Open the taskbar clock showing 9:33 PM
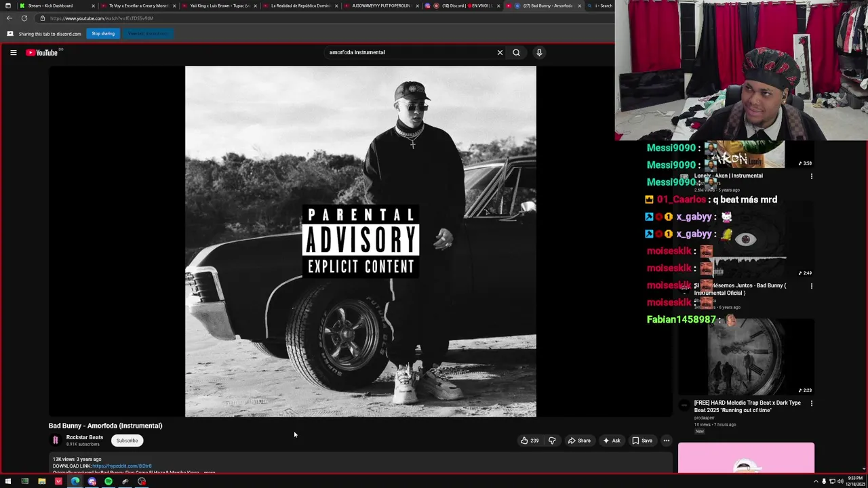Image resolution: width=868 pixels, height=488 pixels. 854,481
